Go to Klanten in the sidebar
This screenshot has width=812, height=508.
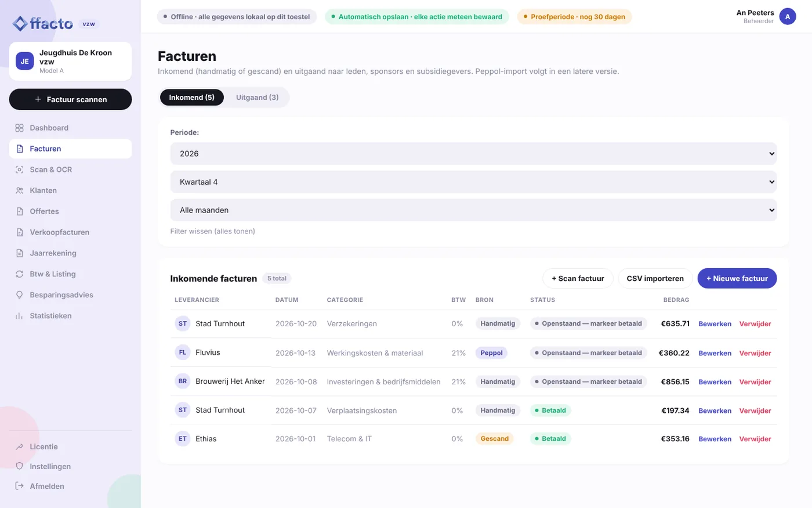tap(70, 190)
